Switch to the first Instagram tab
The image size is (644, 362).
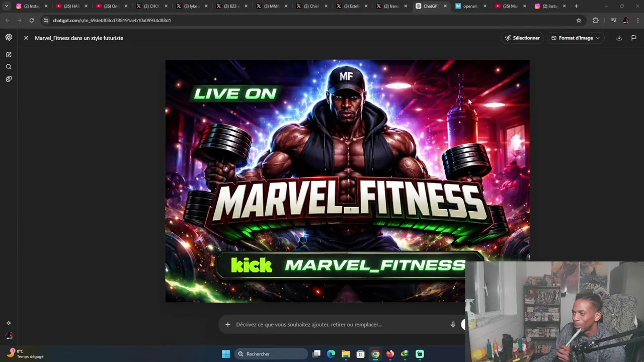tap(31, 6)
